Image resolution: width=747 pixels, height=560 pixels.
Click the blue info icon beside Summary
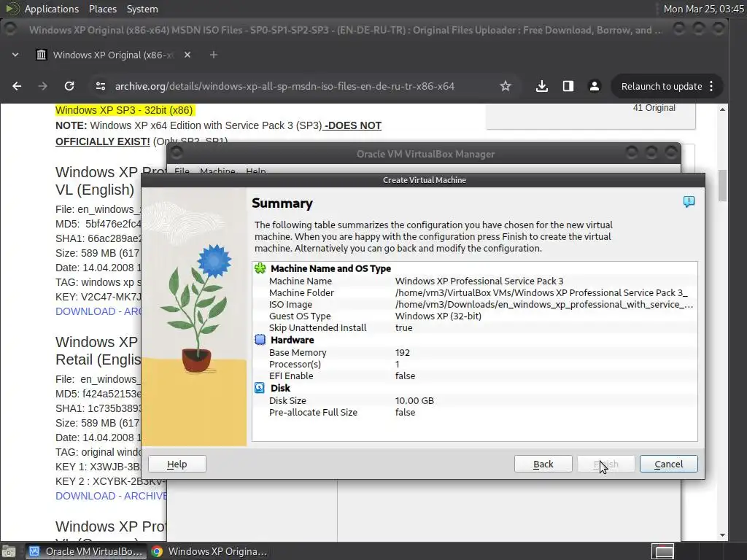click(x=689, y=201)
